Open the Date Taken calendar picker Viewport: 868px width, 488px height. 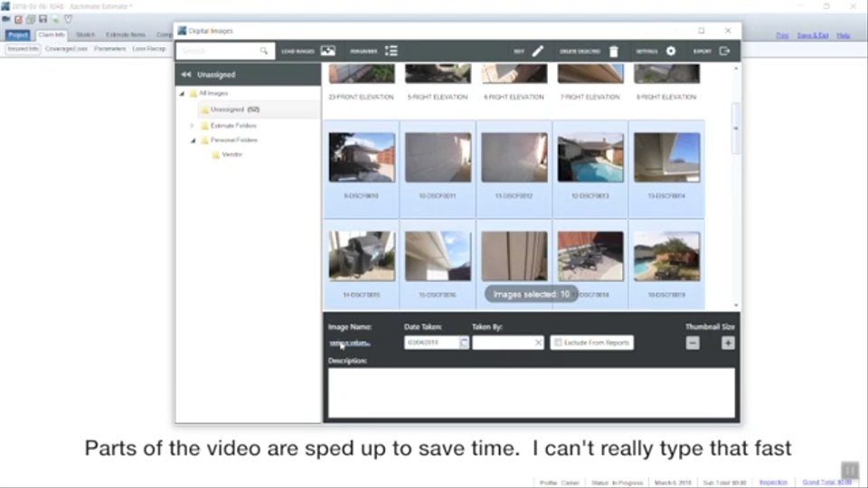[464, 343]
